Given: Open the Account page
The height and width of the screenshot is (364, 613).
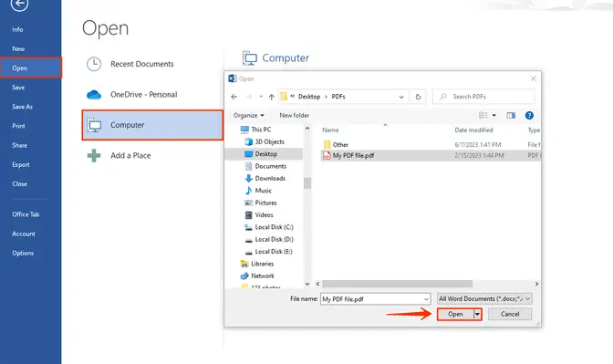Looking at the screenshot, I should coord(24,234).
